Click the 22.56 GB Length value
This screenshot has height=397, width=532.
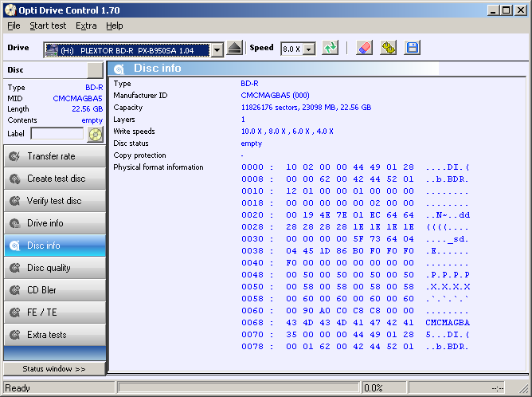tap(87, 109)
